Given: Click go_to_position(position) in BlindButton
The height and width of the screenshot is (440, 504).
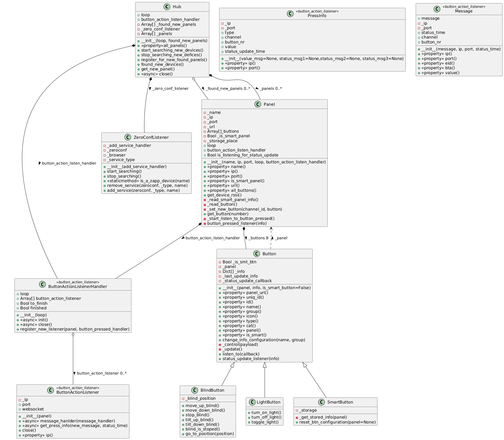Looking at the screenshot, I should click(x=210, y=434).
